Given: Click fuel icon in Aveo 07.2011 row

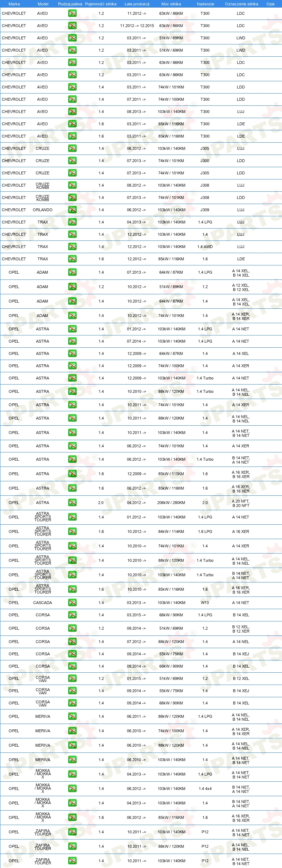Looking at the screenshot, I should (x=72, y=99).
